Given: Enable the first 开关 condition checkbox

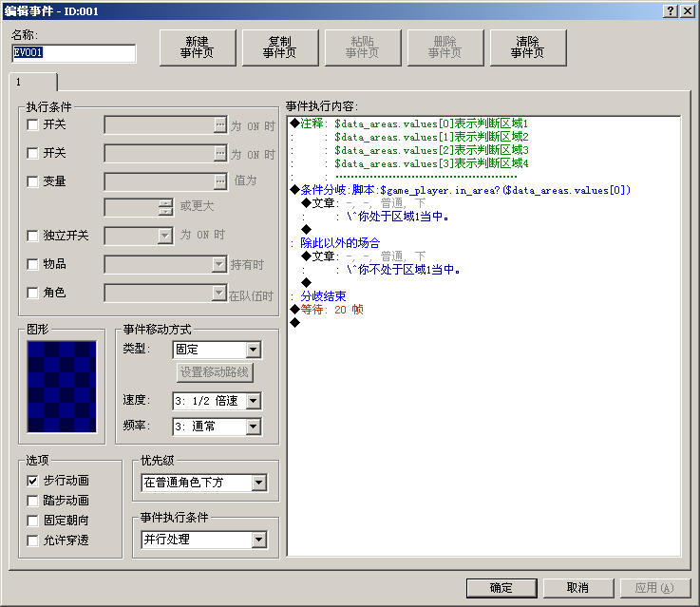Looking at the screenshot, I should pos(32,124).
